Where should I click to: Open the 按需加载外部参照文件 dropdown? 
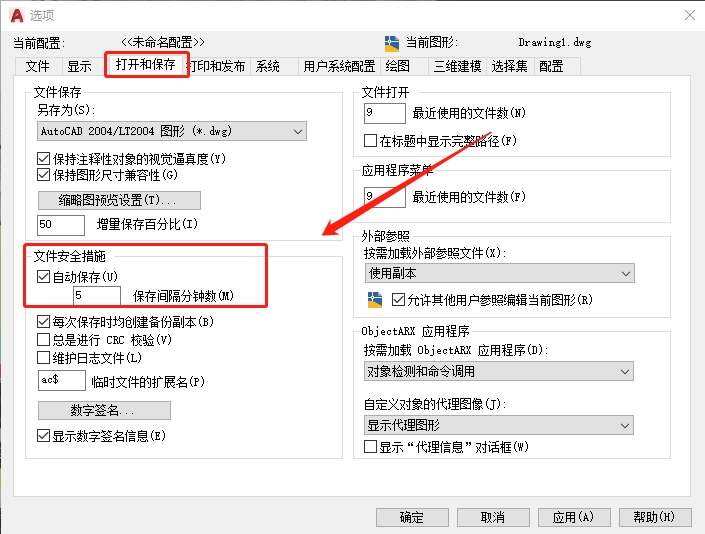pyautogui.click(x=500, y=273)
